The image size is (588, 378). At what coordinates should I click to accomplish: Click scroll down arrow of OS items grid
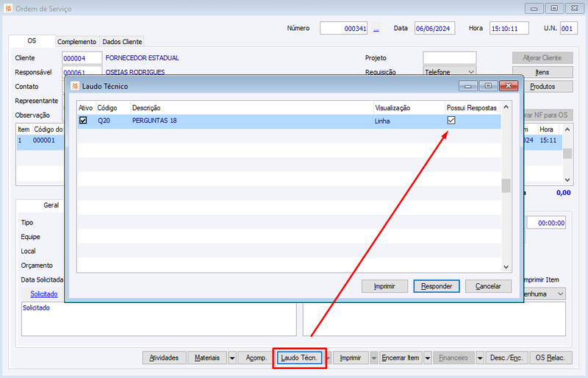tap(567, 179)
